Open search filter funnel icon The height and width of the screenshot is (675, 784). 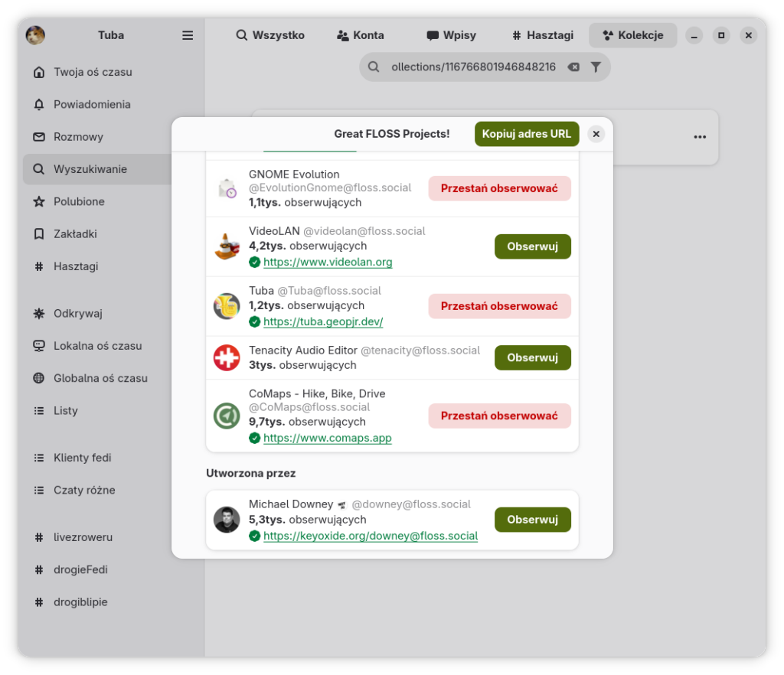(596, 67)
